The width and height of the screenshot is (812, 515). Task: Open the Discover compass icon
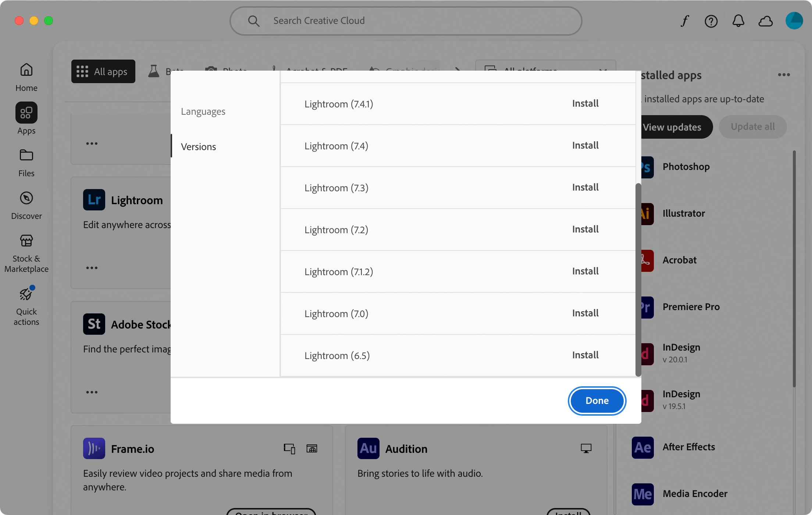click(26, 199)
